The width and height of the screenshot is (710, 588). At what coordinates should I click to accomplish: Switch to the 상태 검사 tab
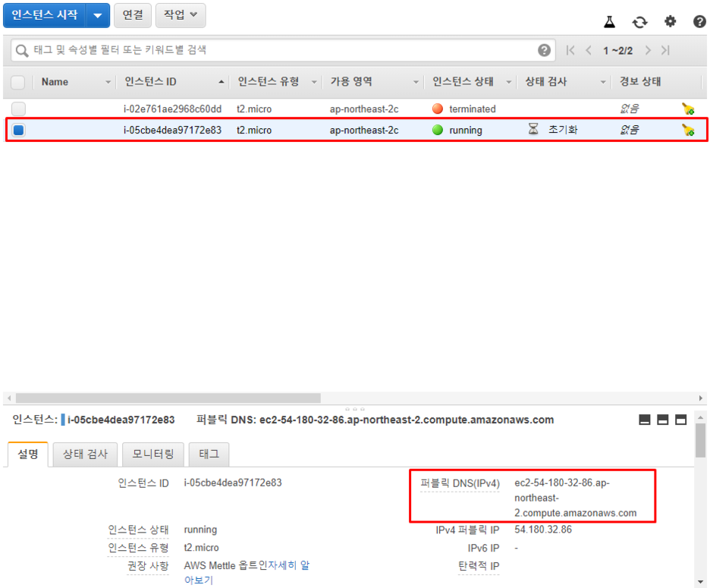pyautogui.click(x=85, y=454)
